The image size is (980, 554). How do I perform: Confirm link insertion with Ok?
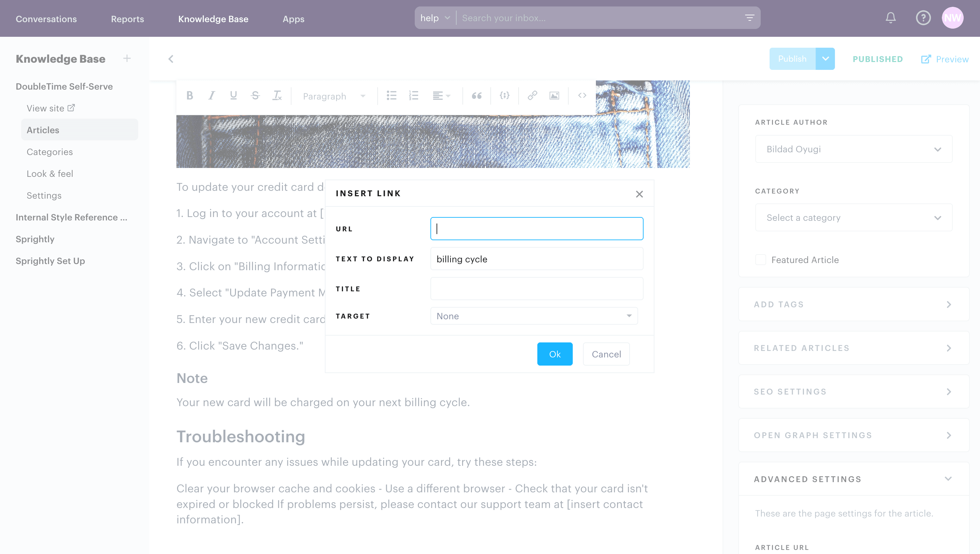pyautogui.click(x=555, y=354)
